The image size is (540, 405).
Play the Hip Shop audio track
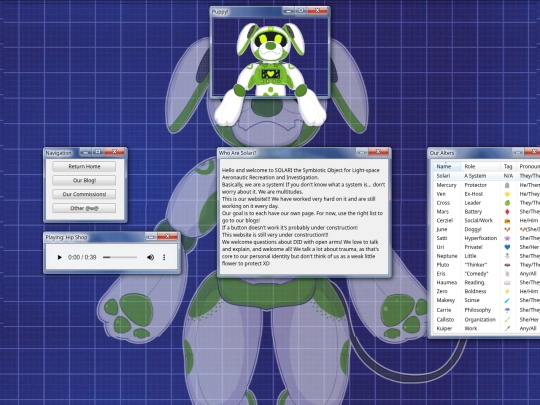(59, 257)
